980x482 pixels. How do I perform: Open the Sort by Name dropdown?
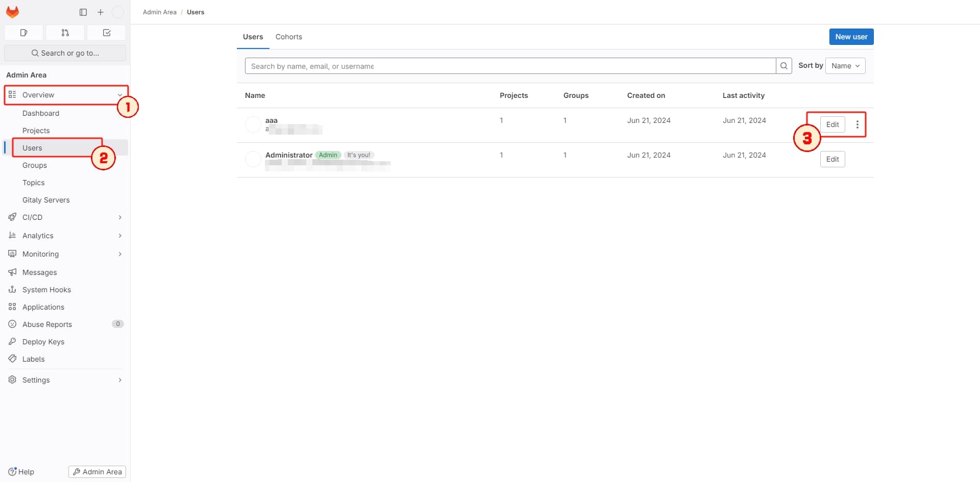(x=845, y=65)
